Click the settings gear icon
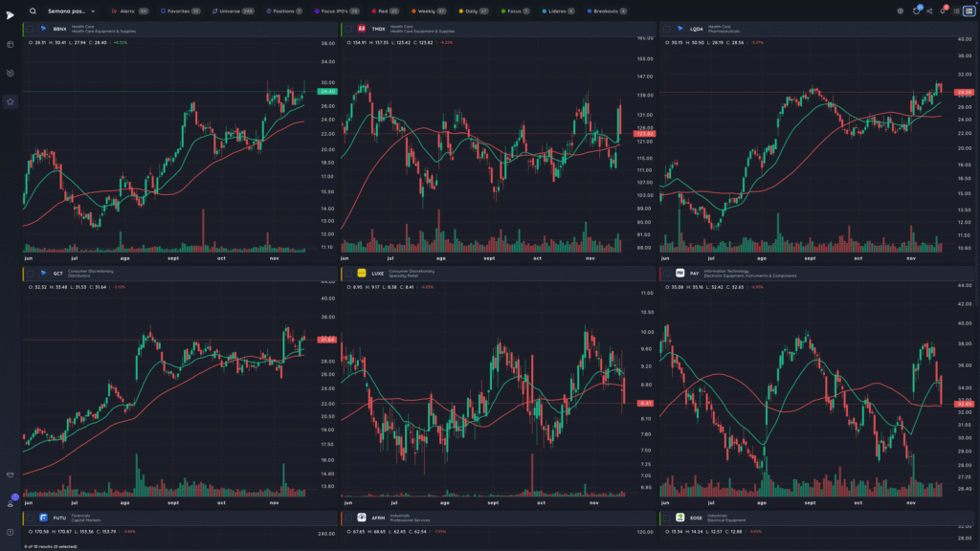Screen dimensions: 980x551 [x=900, y=11]
